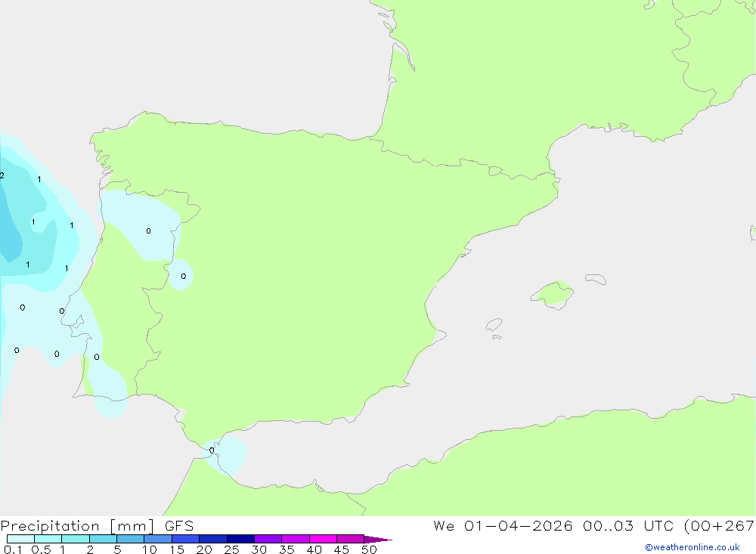Click the legend label '0.1'
The width and height of the screenshot is (756, 554).
[x=13, y=549]
